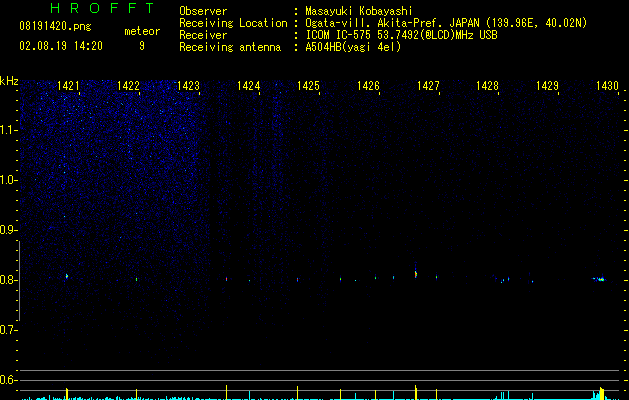Click the meteor count value 9
Image resolution: width=629 pixels, height=400 pixels.
click(142, 46)
